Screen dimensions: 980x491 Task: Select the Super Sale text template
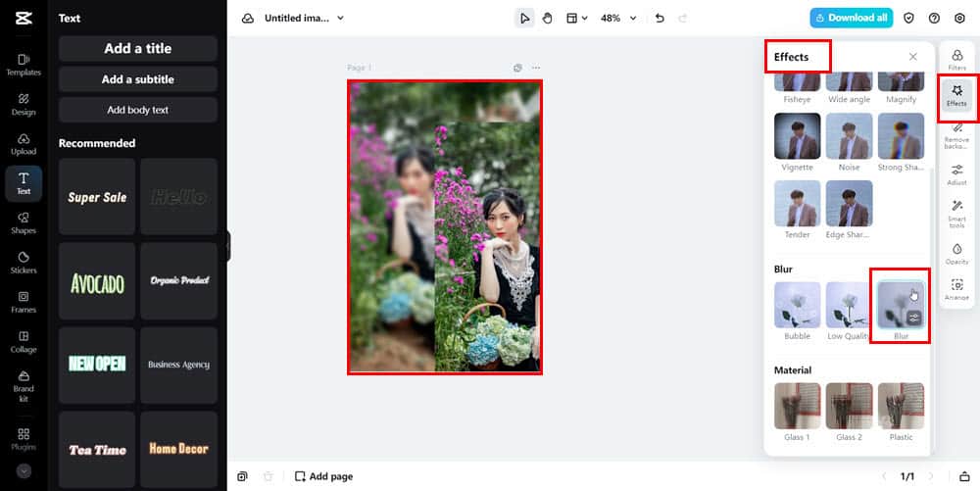97,197
